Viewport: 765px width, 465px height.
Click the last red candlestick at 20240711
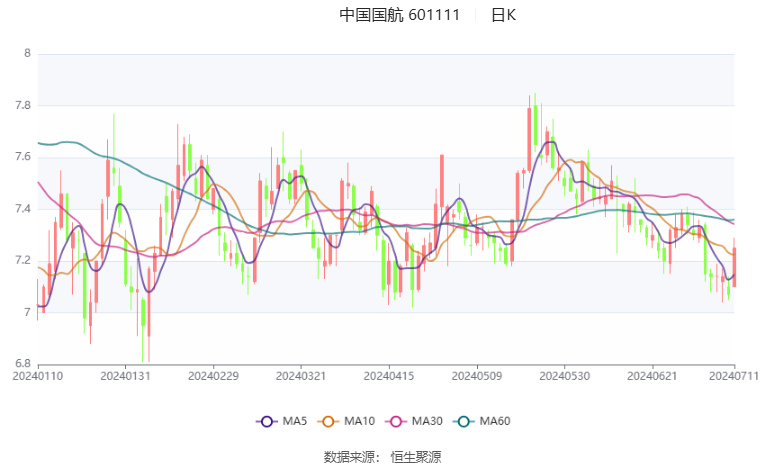point(734,267)
